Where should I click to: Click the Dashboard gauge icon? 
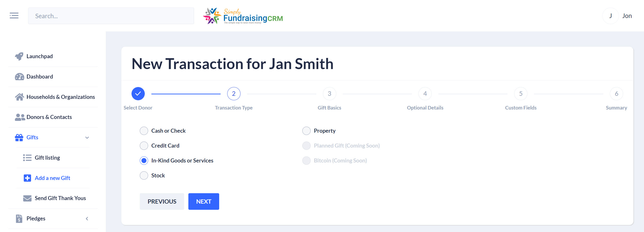19,77
